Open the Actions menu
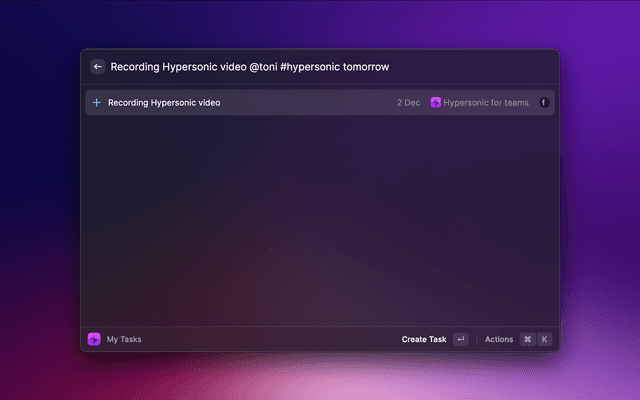640x400 pixels. [498, 339]
